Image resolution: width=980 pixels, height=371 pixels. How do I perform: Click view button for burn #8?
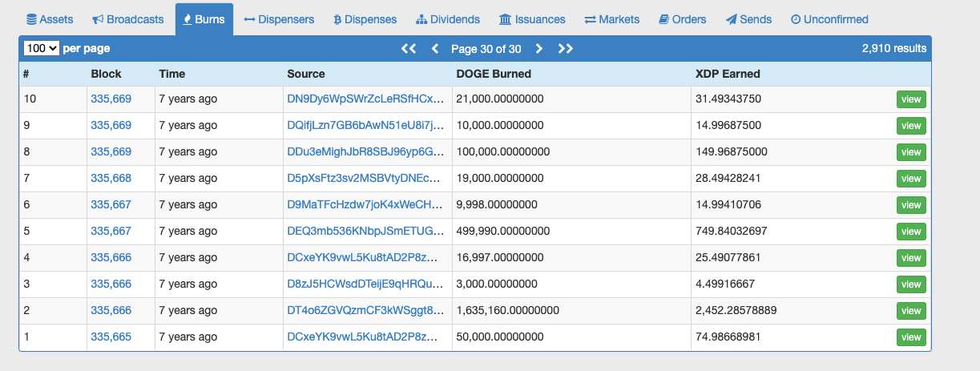(x=911, y=152)
